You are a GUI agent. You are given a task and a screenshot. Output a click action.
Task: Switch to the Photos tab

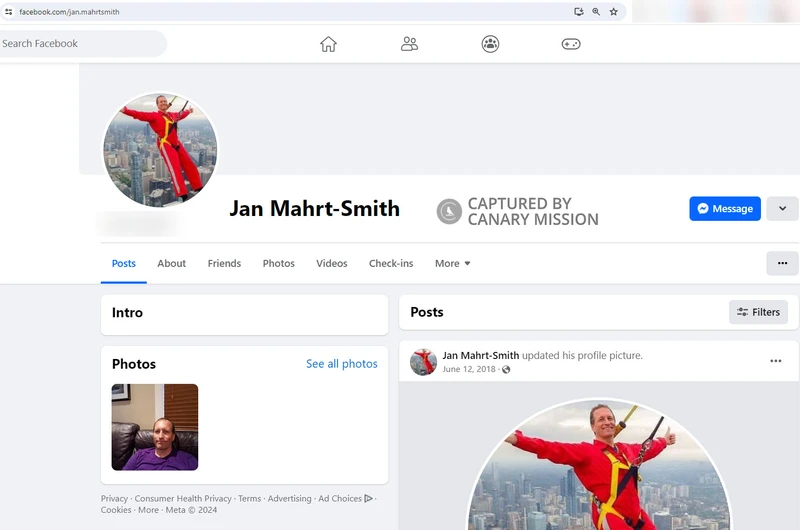click(279, 263)
